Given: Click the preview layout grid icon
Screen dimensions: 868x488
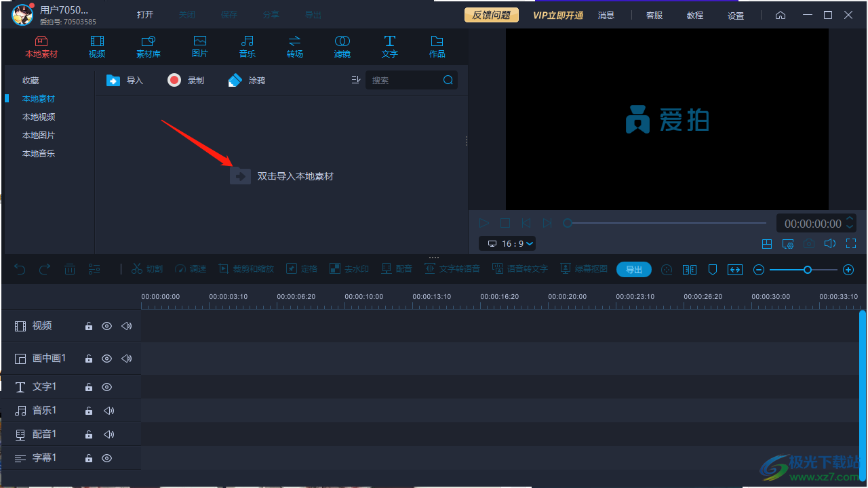Looking at the screenshot, I should [x=767, y=244].
